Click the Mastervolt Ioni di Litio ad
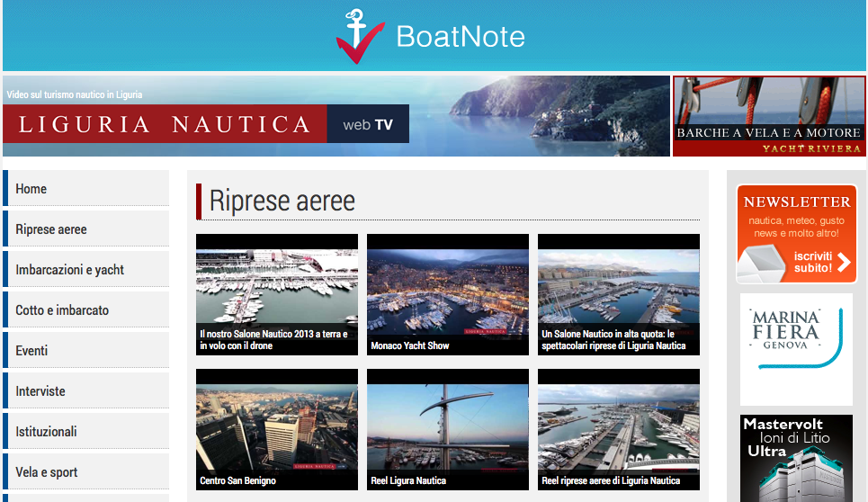Screen dimensions: 868x502 pyautogui.click(x=796, y=458)
